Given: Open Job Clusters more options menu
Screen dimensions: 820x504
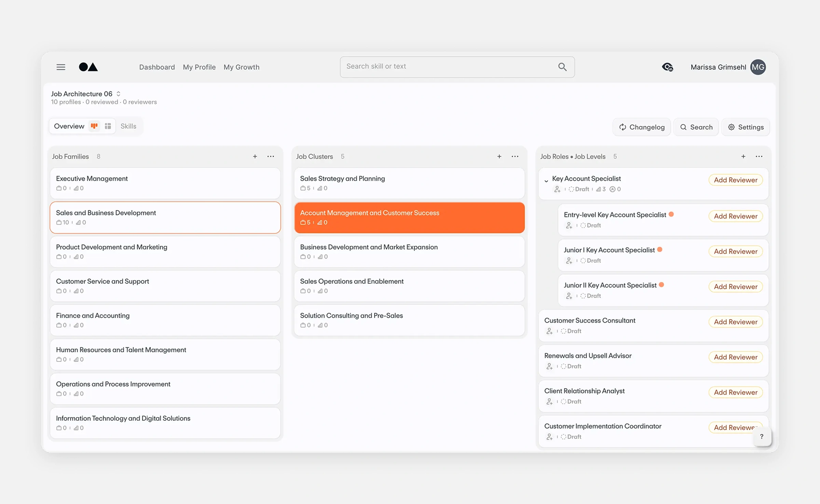Looking at the screenshot, I should tap(515, 156).
